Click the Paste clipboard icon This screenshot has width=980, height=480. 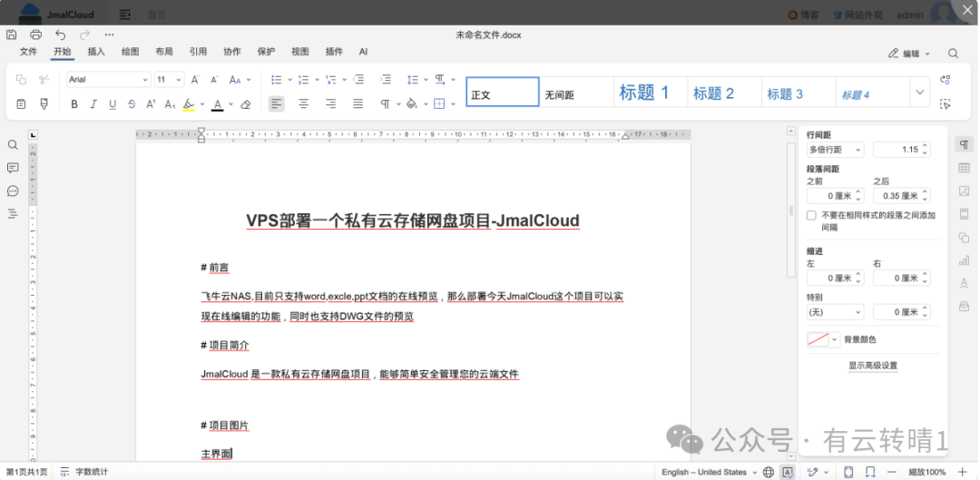21,103
